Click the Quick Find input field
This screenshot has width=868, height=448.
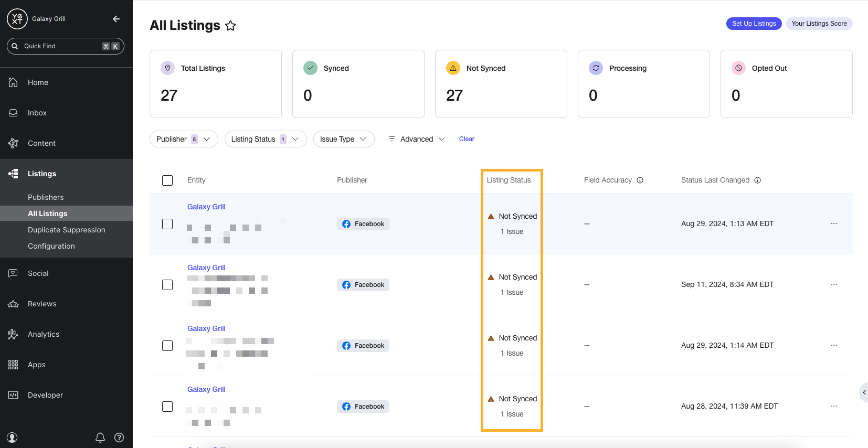pos(66,46)
